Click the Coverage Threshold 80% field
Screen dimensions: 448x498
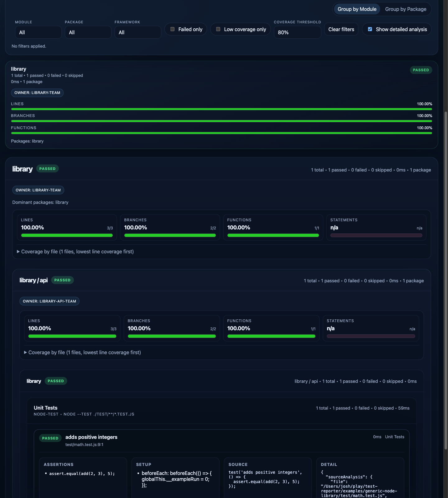[297, 32]
